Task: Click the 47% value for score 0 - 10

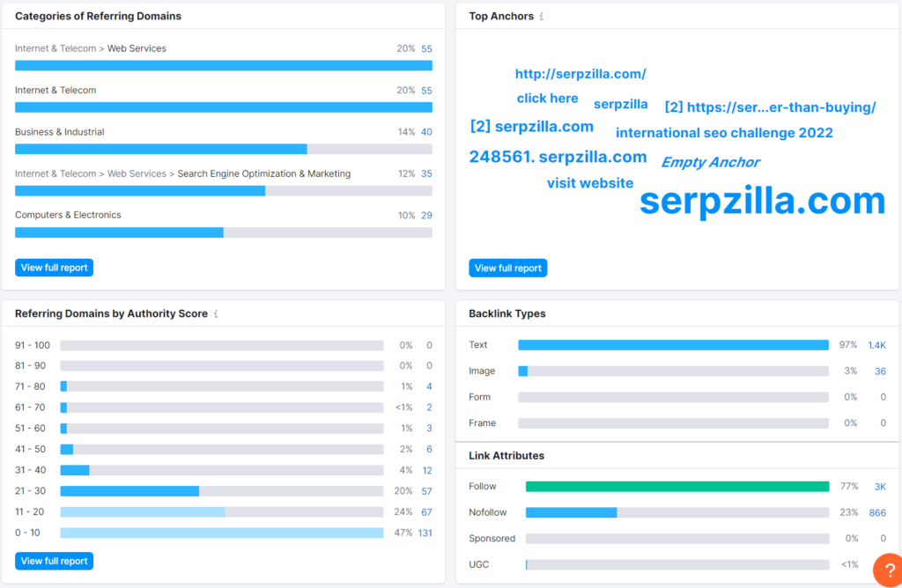Action: pos(403,533)
